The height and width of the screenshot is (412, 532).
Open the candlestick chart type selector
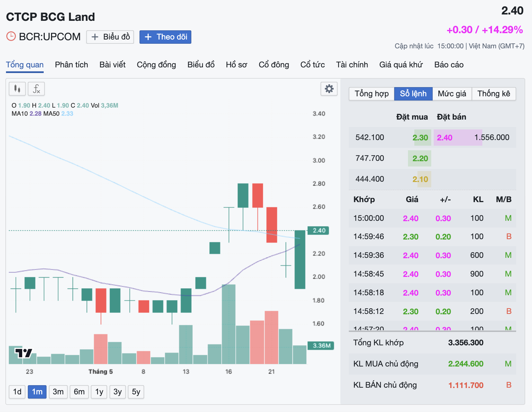(x=17, y=89)
